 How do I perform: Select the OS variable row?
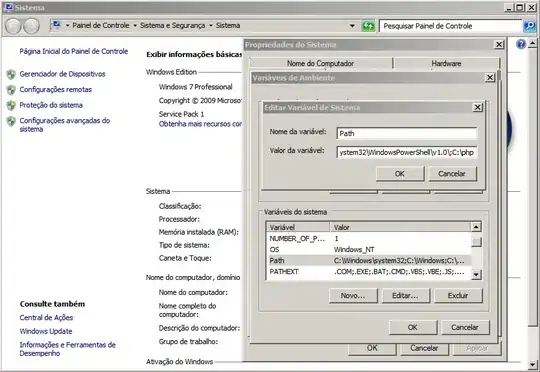pyautogui.click(x=368, y=249)
